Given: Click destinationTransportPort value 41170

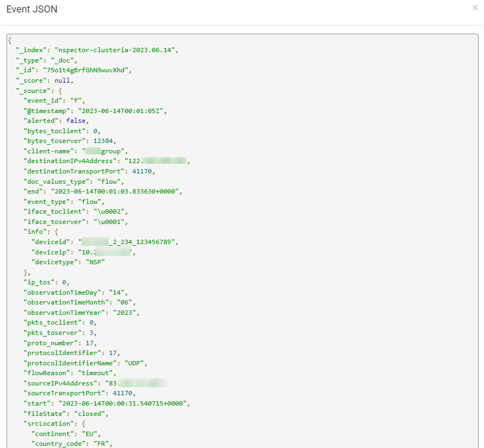Looking at the screenshot, I should click(142, 171).
